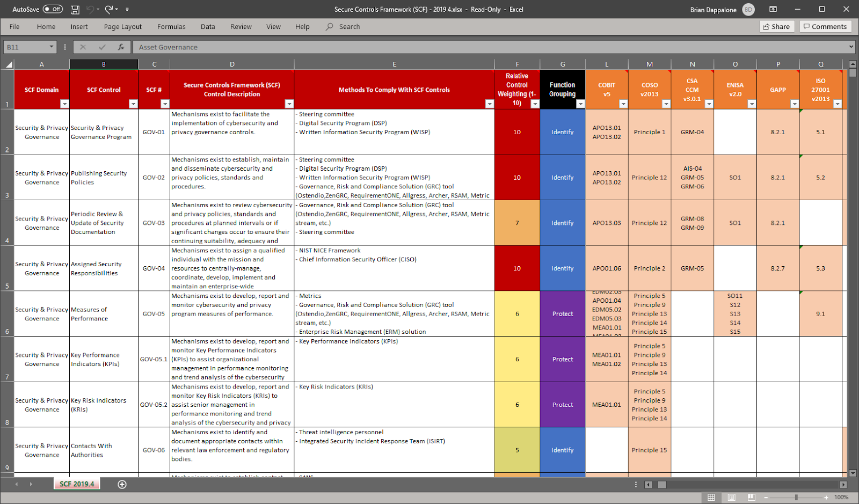This screenshot has height=504, width=859.
Task: Click the zoom out minus button
Action: pyautogui.click(x=766, y=498)
